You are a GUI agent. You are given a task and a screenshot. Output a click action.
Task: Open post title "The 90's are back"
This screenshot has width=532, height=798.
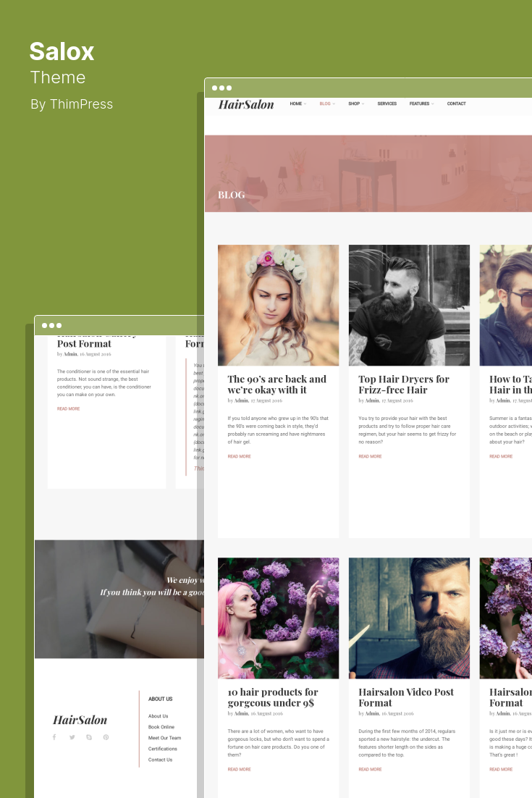(x=276, y=385)
